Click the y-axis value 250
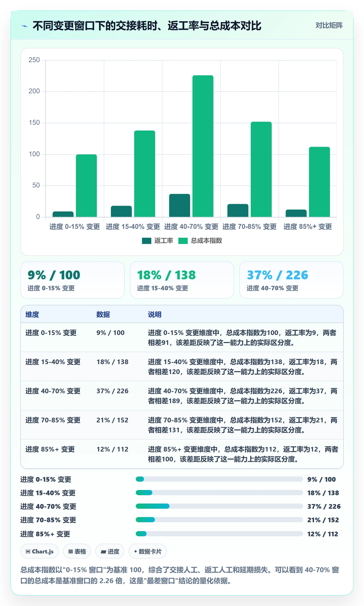Screen dimensions: 364x606 [34, 60]
